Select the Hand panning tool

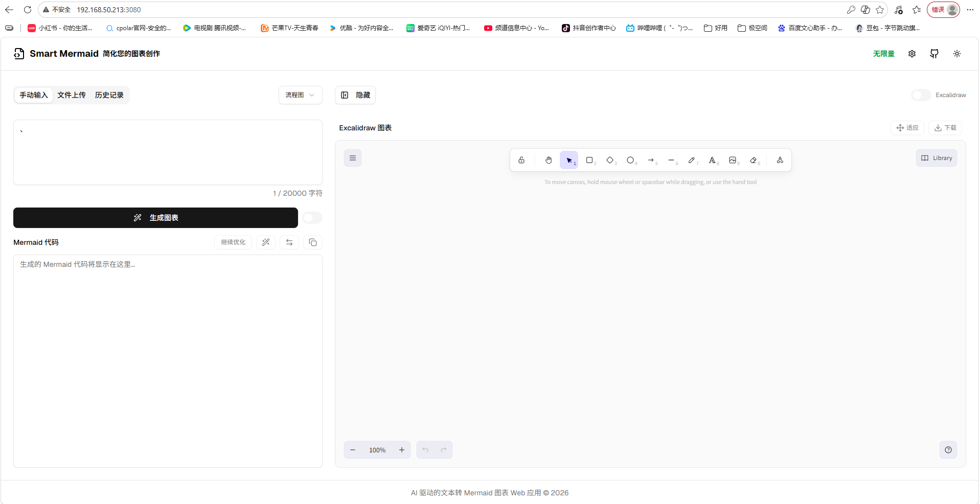tap(549, 160)
